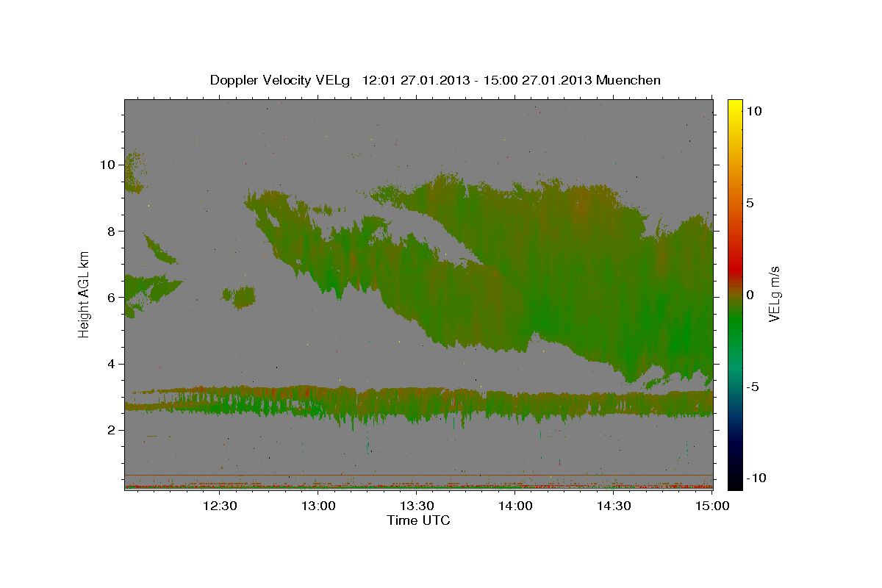This screenshot has width=882, height=588.
Task: Click the horizontal red line near the plot's bottom
Action: 418,475
